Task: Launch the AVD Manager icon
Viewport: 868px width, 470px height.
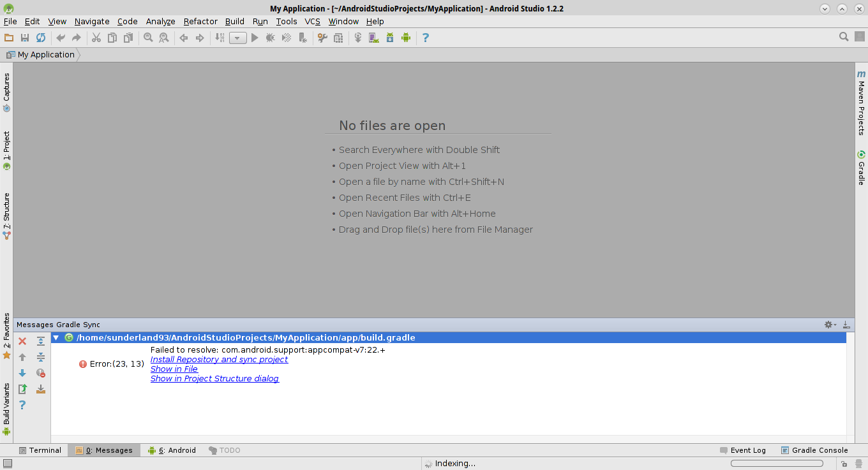Action: click(373, 38)
